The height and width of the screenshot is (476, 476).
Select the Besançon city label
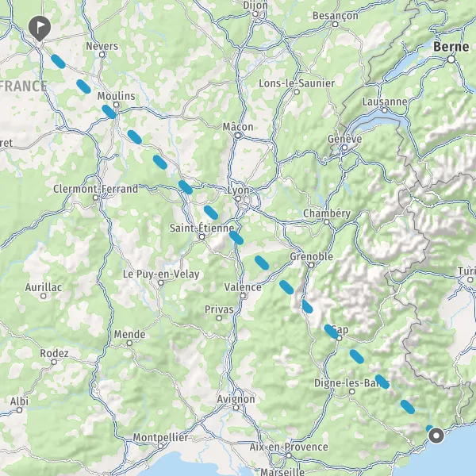tap(335, 16)
